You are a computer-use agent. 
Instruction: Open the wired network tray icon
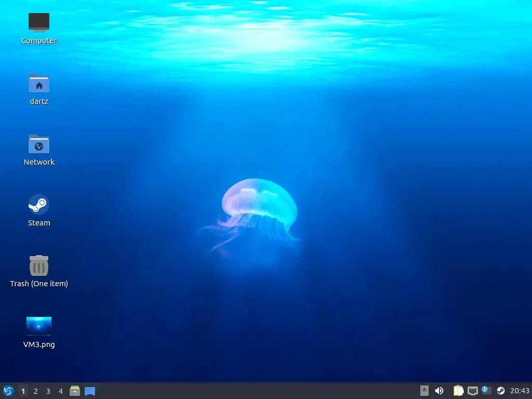click(473, 391)
